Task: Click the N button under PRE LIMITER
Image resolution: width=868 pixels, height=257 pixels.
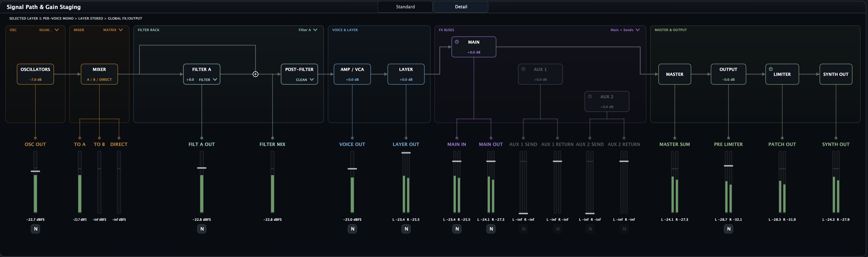Action: (x=729, y=229)
